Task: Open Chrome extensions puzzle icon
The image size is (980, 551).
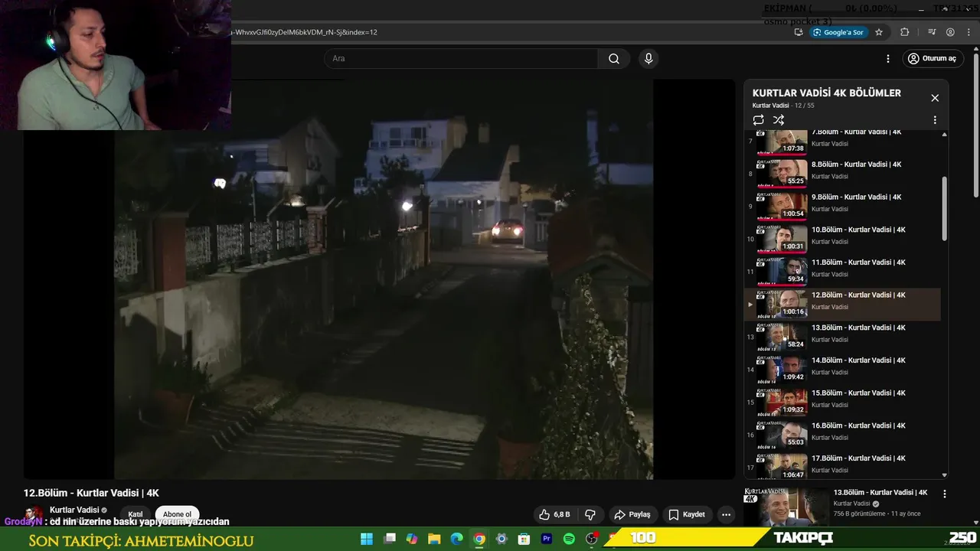Action: point(904,32)
